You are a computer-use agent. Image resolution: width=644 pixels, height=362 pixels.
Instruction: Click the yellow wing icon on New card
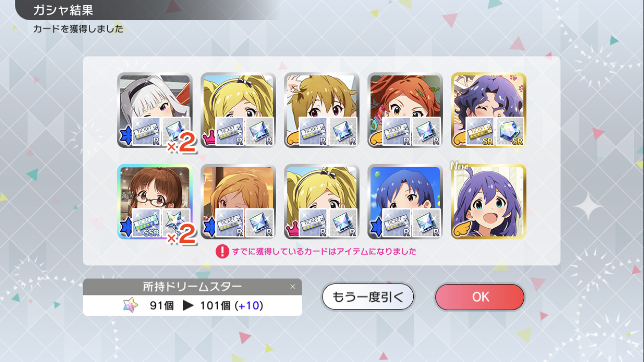click(460, 231)
